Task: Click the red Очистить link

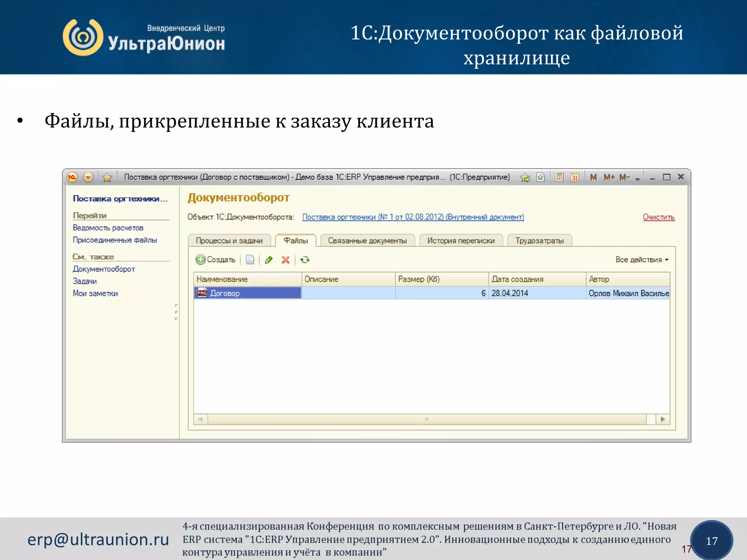Action: point(659,217)
